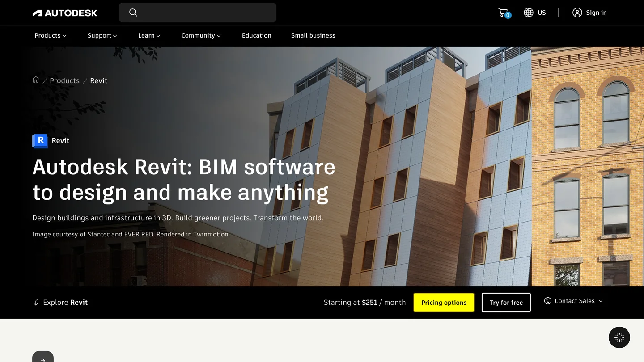Image resolution: width=644 pixels, height=362 pixels.
Task: Expand the Support menu
Action: click(x=102, y=35)
